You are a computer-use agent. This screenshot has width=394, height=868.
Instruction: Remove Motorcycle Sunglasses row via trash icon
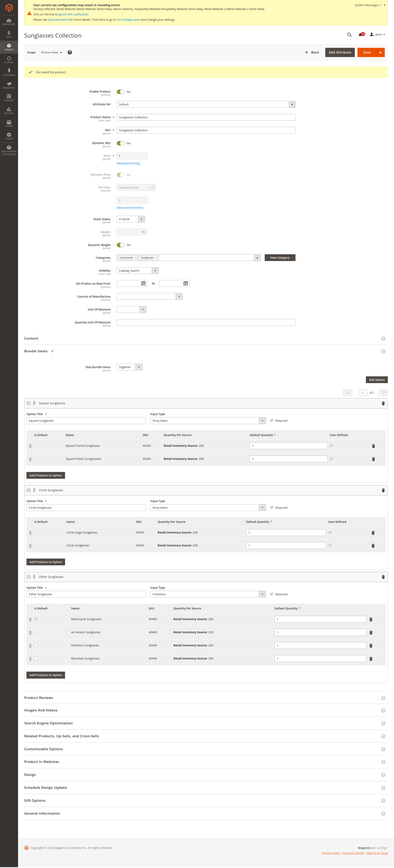[x=371, y=619]
